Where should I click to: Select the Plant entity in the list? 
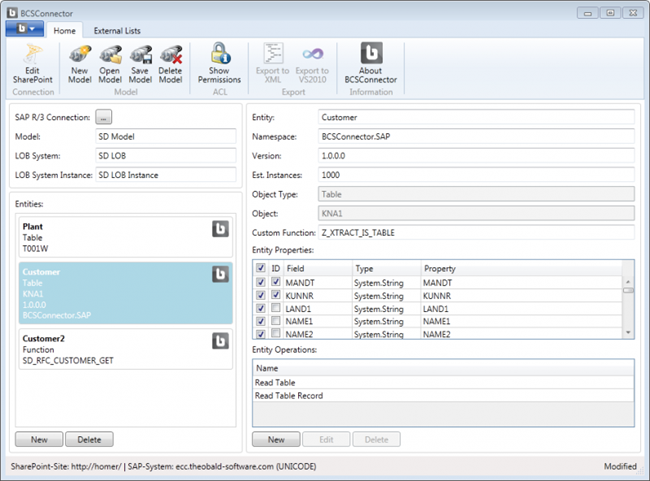tap(110, 238)
